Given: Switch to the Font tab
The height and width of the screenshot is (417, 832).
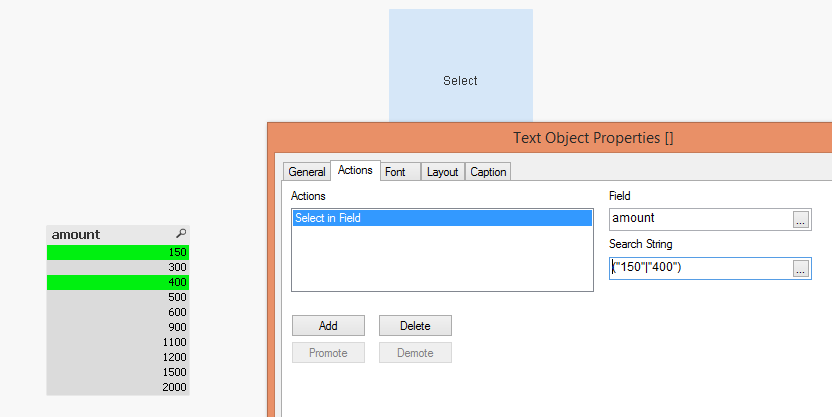Looking at the screenshot, I should pyautogui.click(x=395, y=172).
